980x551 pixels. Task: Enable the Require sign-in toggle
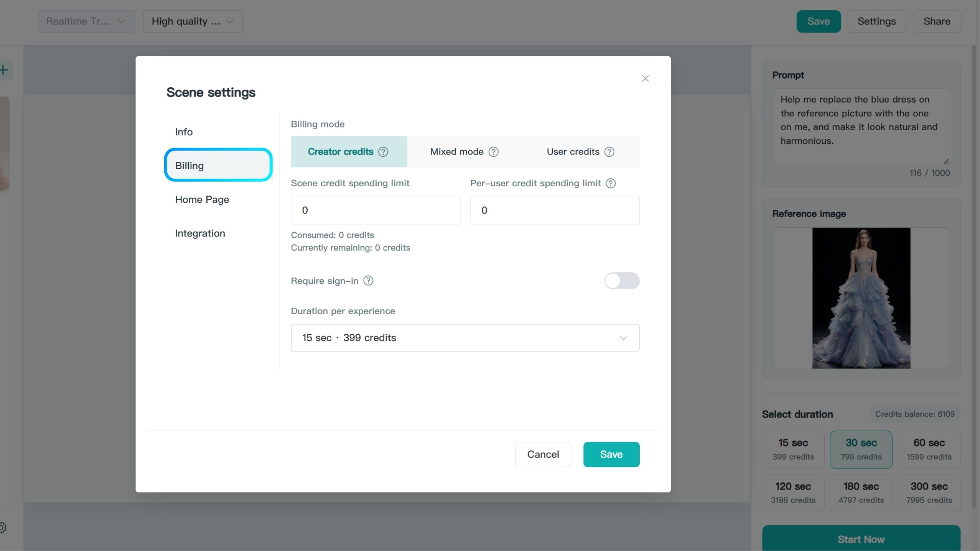pyautogui.click(x=622, y=281)
